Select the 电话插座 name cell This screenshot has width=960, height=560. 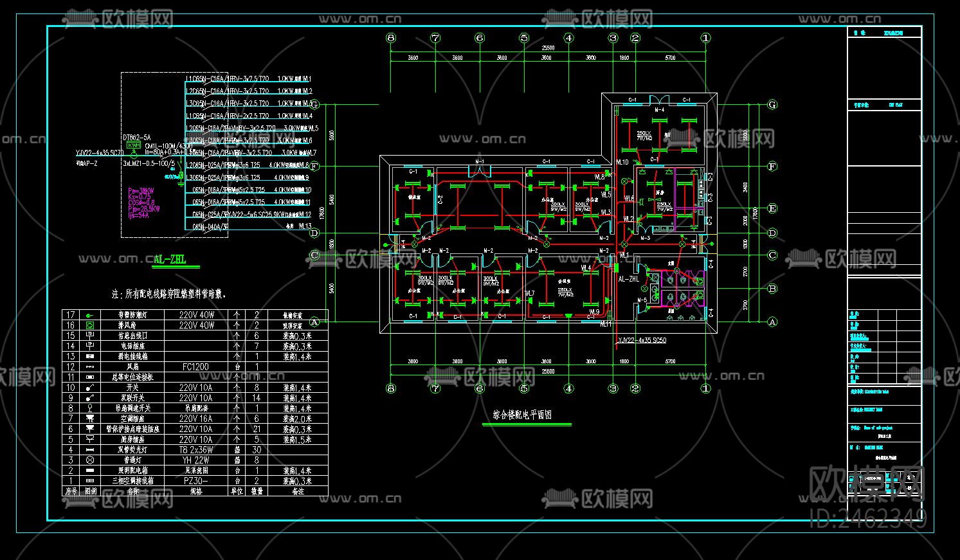point(131,346)
